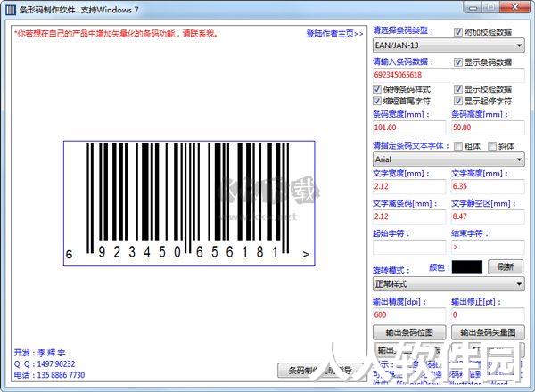535x392 pixels.
Task: Toggle the 显示条码数据 checkbox
Action: click(458, 62)
